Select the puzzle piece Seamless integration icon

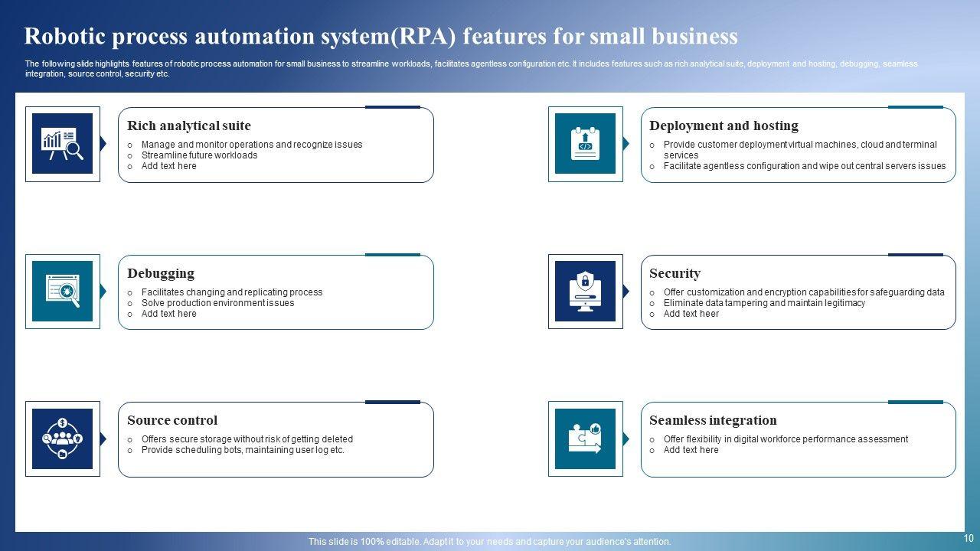(x=585, y=439)
